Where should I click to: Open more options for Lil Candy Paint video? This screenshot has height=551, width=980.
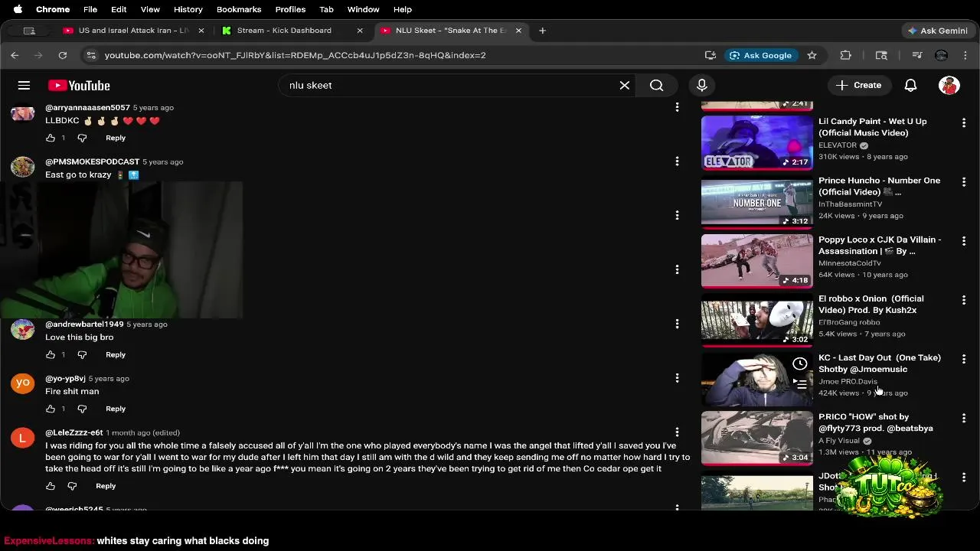click(x=964, y=122)
